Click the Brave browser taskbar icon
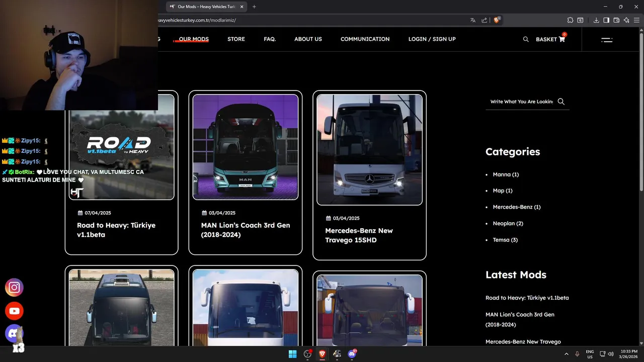This screenshot has width=644, height=362. pyautogui.click(x=322, y=354)
